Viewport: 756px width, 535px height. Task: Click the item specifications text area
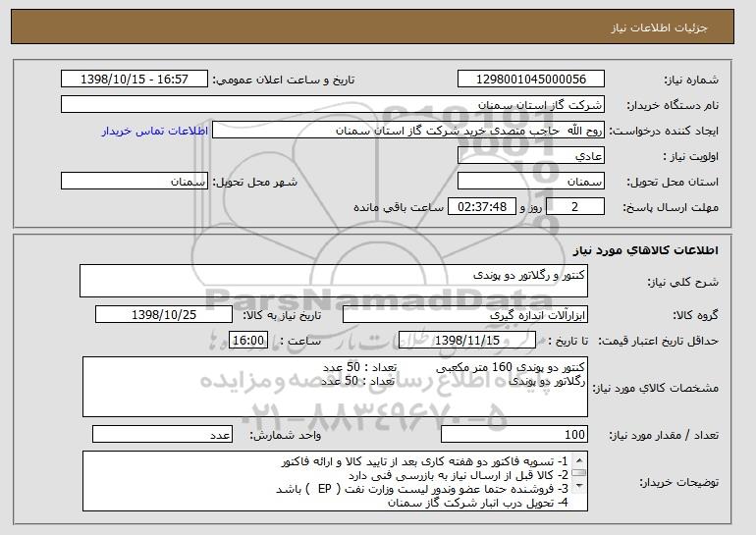click(x=335, y=387)
